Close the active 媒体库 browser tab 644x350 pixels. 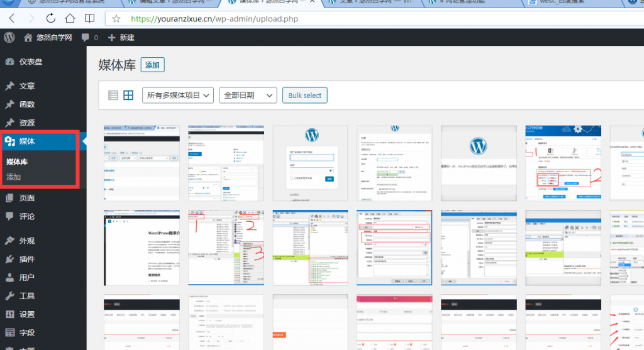tap(313, 2)
